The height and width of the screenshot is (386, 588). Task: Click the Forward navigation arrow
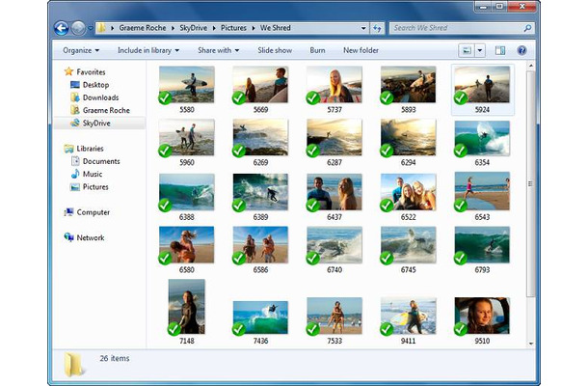point(78,28)
